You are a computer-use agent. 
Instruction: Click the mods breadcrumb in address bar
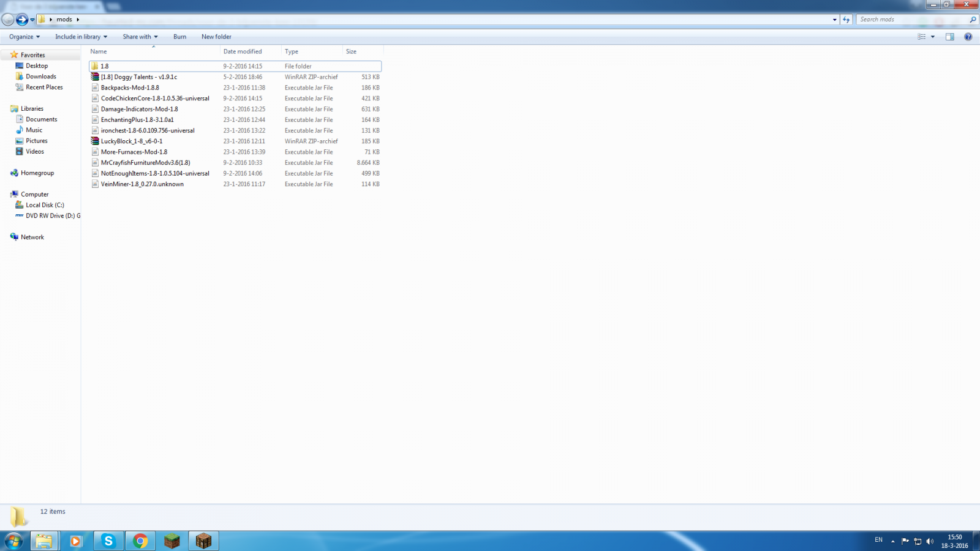[64, 20]
